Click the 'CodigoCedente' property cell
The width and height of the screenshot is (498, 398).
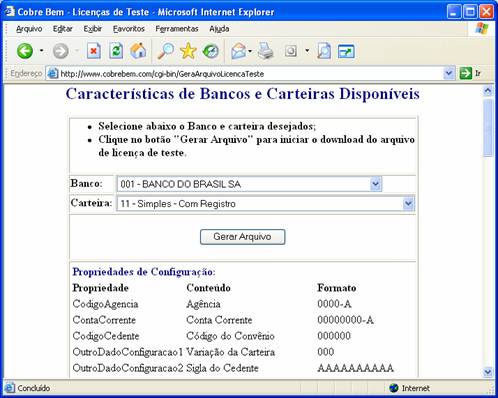pos(106,336)
